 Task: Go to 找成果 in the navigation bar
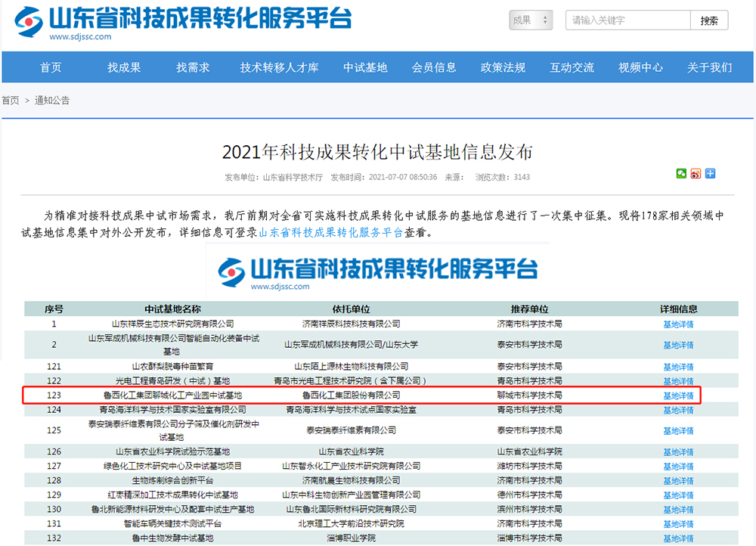124,67
